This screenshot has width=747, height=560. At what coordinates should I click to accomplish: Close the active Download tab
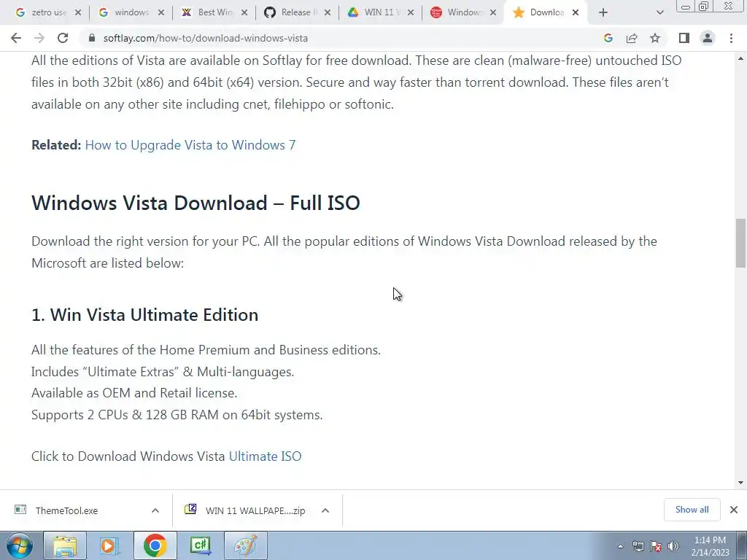[x=576, y=12]
